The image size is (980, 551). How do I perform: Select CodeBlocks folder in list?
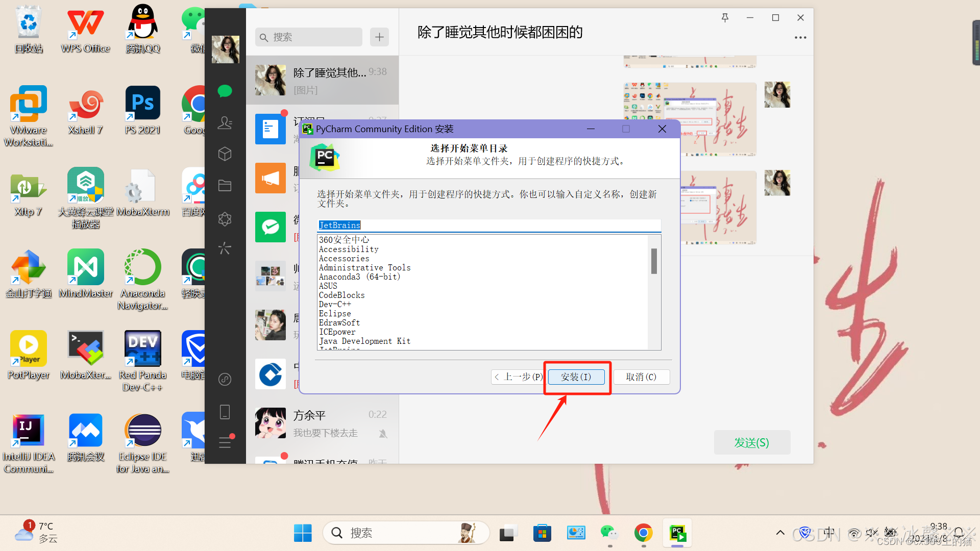click(x=341, y=295)
